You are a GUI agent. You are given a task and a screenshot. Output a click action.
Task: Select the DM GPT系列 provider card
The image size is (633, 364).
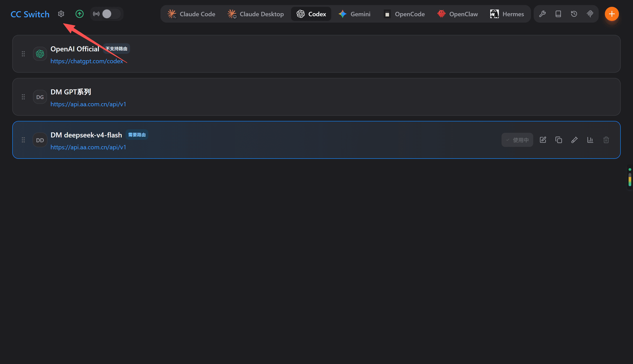[x=316, y=97]
